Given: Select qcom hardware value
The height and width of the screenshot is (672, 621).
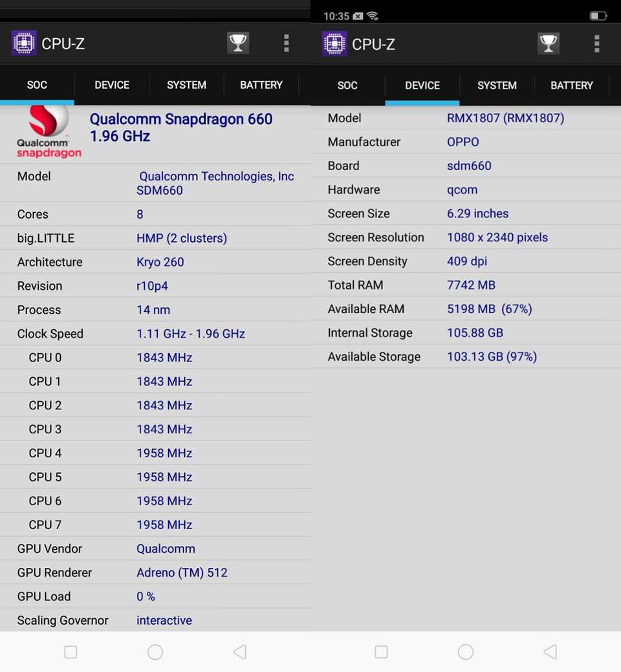Looking at the screenshot, I should point(462,190).
